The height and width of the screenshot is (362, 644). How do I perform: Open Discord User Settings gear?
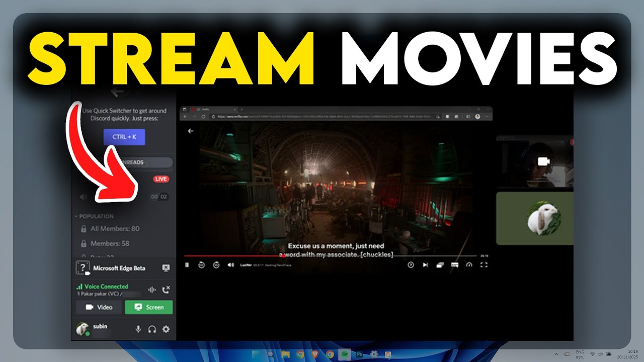coord(166,329)
